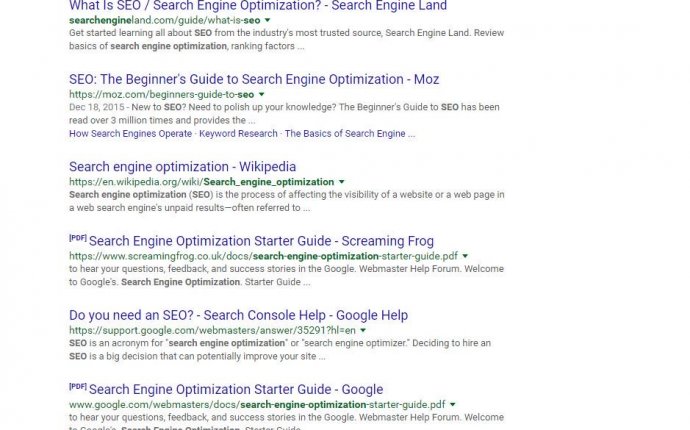This screenshot has width=690, height=430.
Task: Open the 'Do you need an SEO?' result
Action: coord(238,315)
